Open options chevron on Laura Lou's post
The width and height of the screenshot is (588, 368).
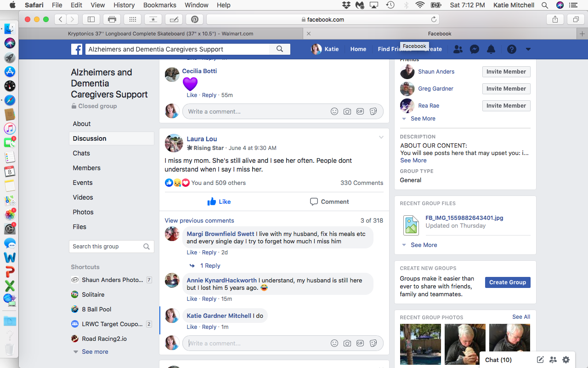381,138
